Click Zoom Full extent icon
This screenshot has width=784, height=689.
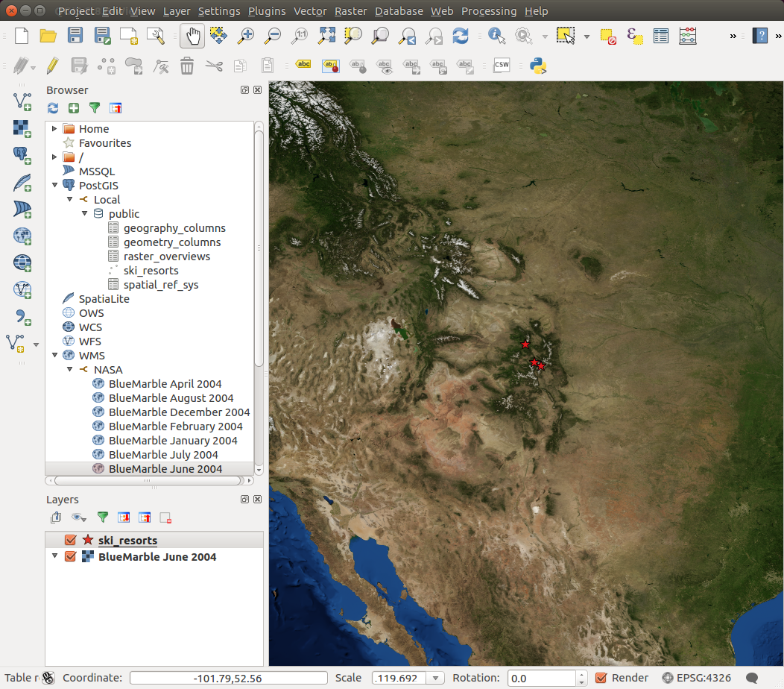pyautogui.click(x=326, y=36)
